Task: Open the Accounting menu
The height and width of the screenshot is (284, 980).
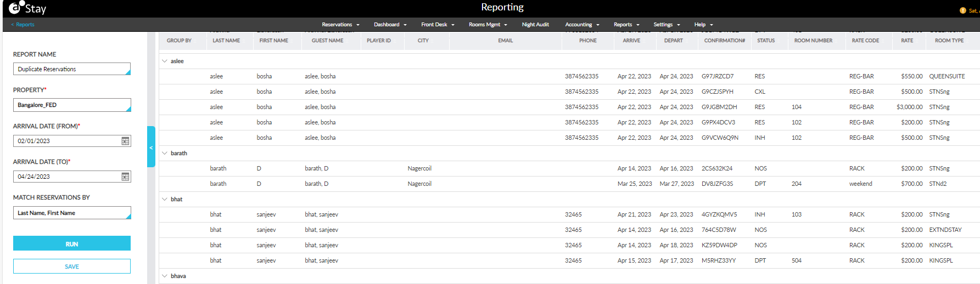Action: (x=582, y=25)
